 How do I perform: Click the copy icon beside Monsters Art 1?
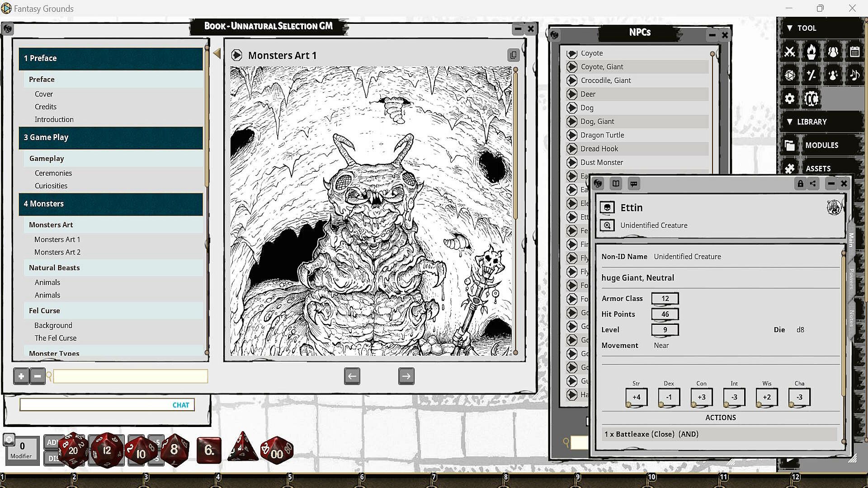click(513, 55)
